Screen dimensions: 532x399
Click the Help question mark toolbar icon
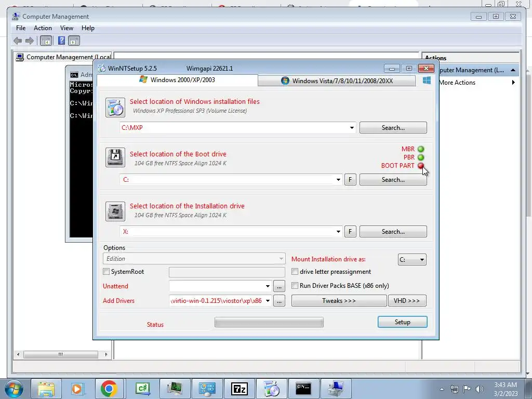(x=61, y=41)
